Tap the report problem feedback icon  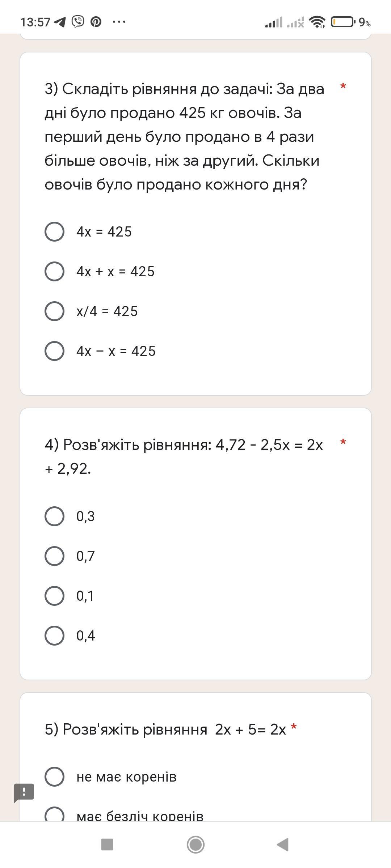click(24, 792)
